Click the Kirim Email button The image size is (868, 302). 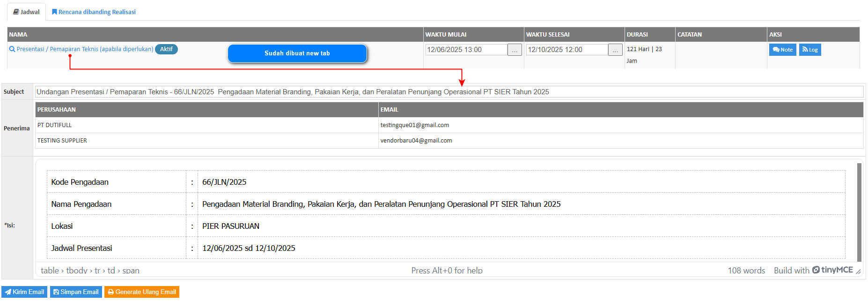coord(24,292)
